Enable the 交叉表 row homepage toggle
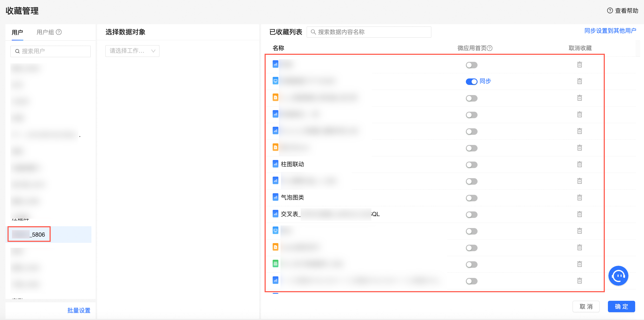 (x=471, y=215)
